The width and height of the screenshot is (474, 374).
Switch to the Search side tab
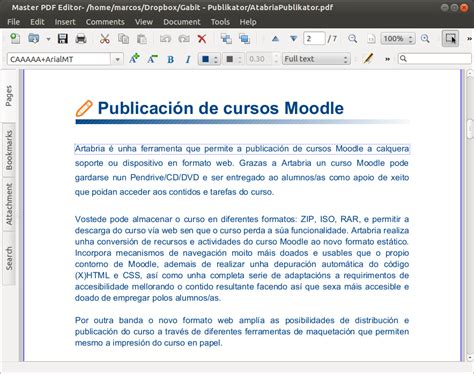[x=9, y=258]
